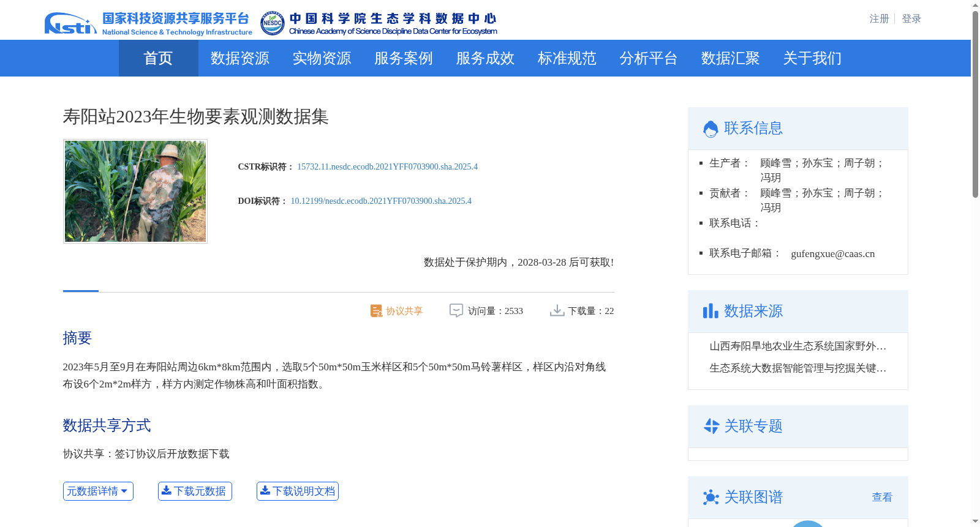Click the orange protocol sharing icon
Viewport: 980px width, 527px height.
tap(376, 311)
